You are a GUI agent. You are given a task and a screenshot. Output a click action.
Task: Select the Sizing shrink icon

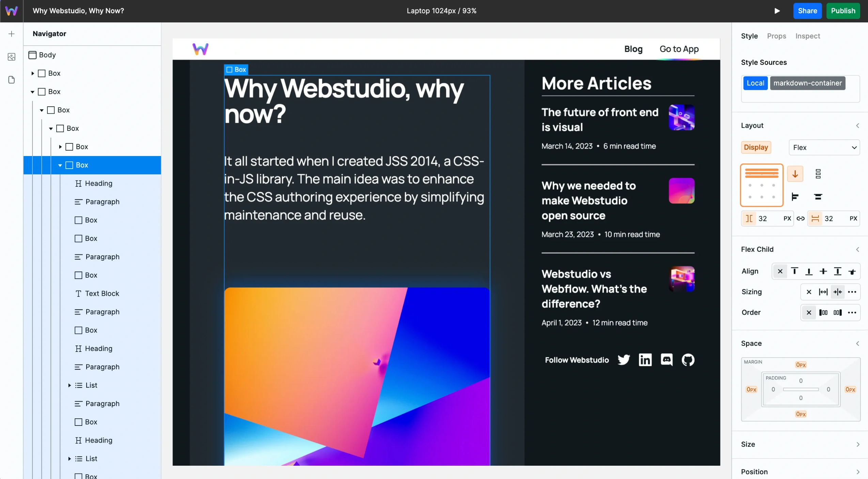837,292
